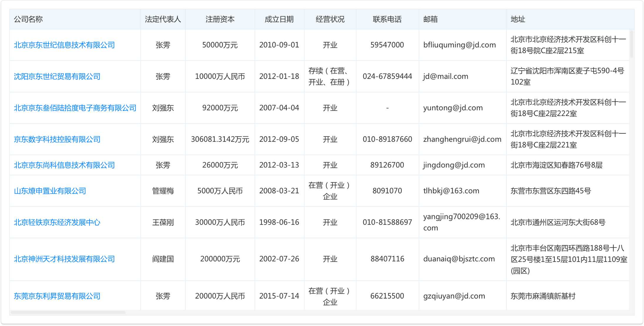
Task: Click the horizontal scrollbar thumb at bottom
Action: (x=68, y=312)
